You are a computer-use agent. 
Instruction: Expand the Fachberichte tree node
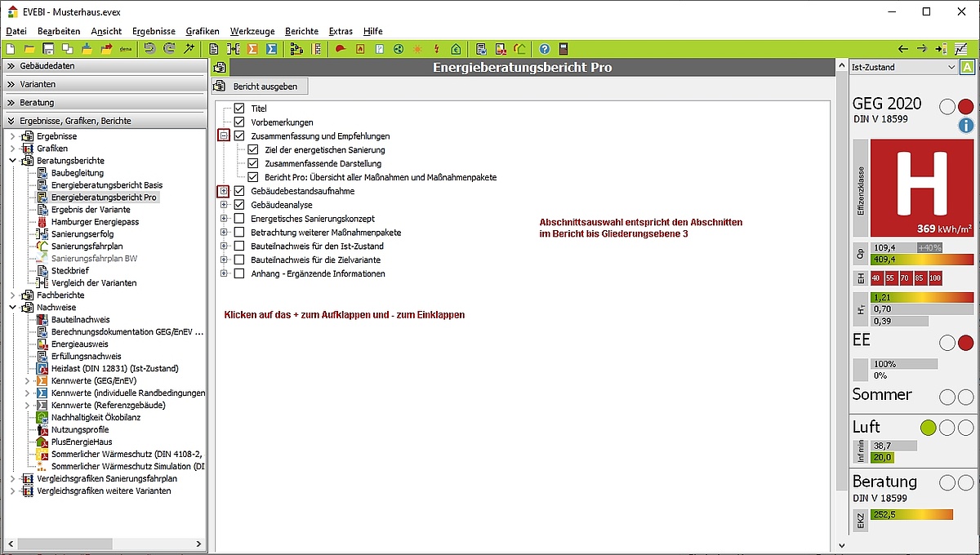click(x=12, y=295)
